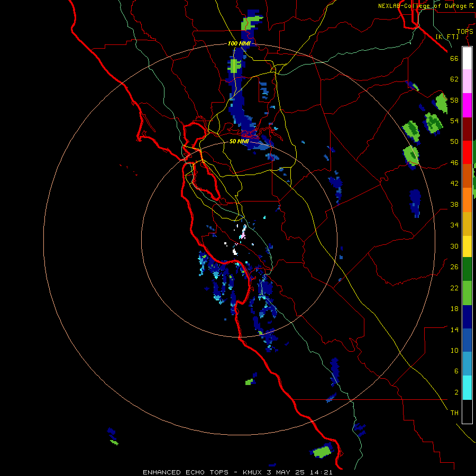Click the Enhanced Echo Tops KMUX caption
476x476 pixels.
point(237,472)
